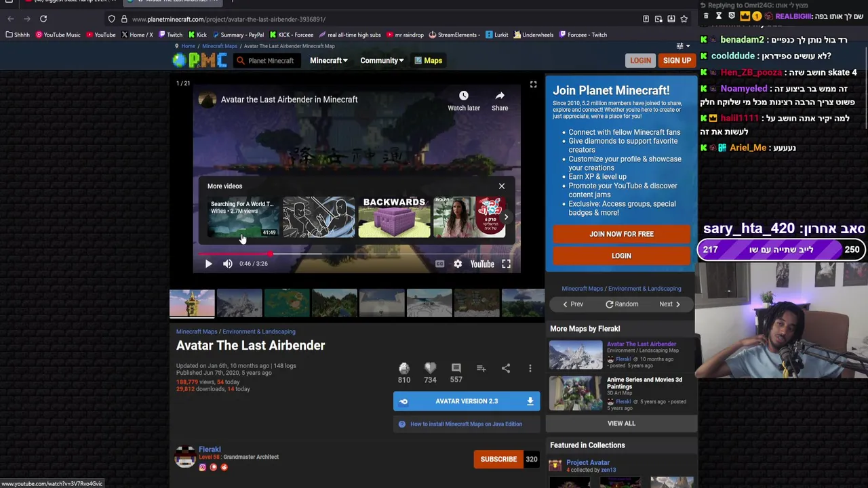Open the mr raindrop bookmark

(404, 35)
